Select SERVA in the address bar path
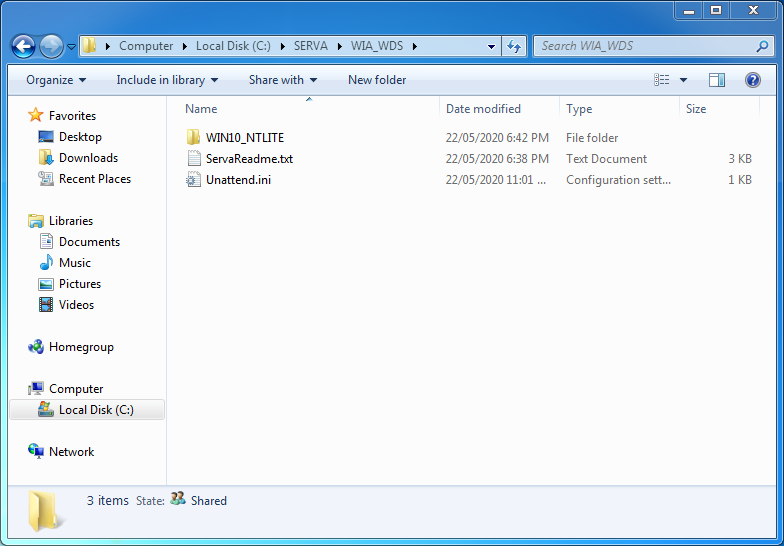 pos(310,46)
